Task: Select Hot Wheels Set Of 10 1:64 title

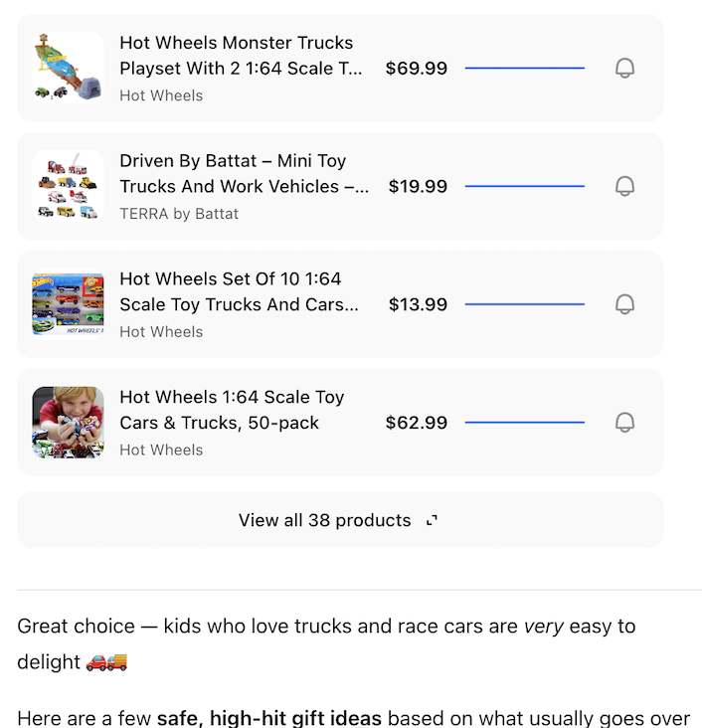Action: (x=239, y=291)
